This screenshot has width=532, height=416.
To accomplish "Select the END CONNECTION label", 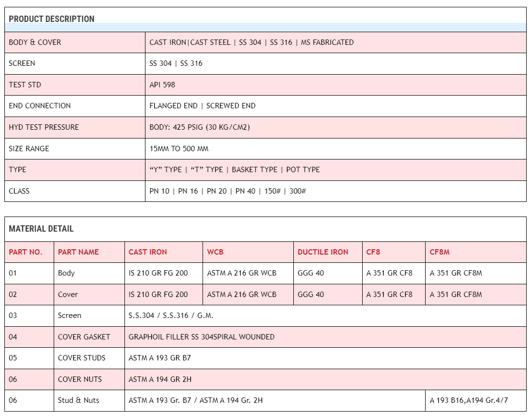I will 40,106.
